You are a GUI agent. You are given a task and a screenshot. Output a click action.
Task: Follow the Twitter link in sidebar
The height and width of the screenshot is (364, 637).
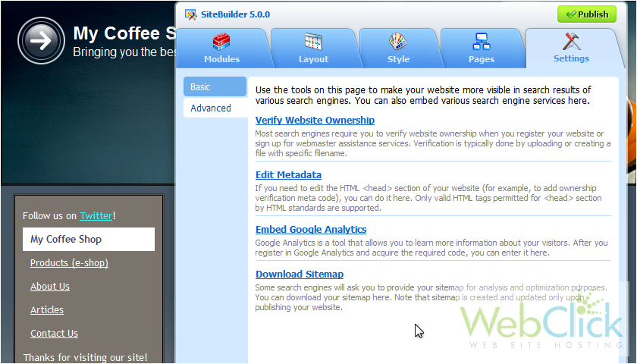point(96,215)
